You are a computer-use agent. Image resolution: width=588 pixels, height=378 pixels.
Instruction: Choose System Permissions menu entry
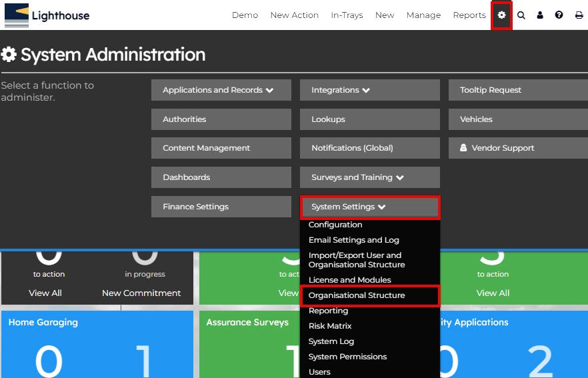click(347, 357)
